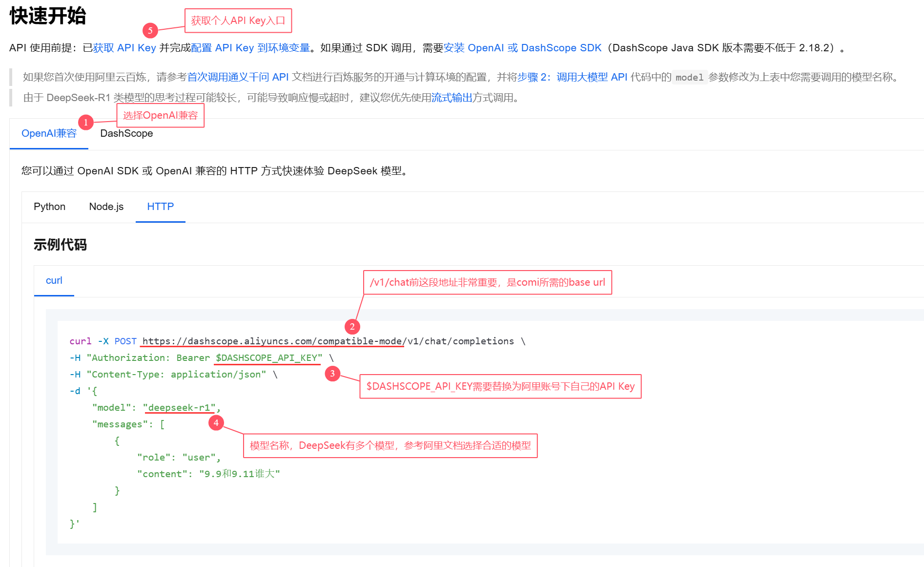Viewport: 924px width, 567px height.
Task: Open the 获取 API Key link
Action: pyautogui.click(x=124, y=48)
